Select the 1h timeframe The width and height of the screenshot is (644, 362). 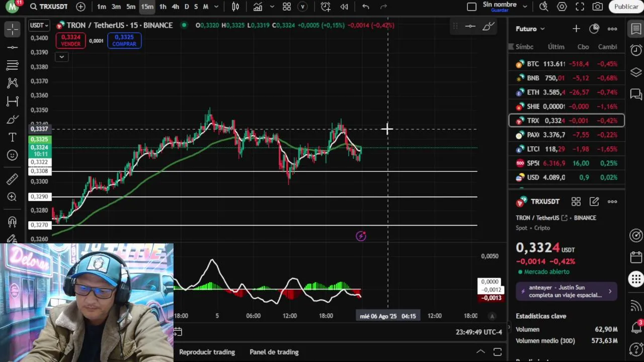click(x=163, y=7)
